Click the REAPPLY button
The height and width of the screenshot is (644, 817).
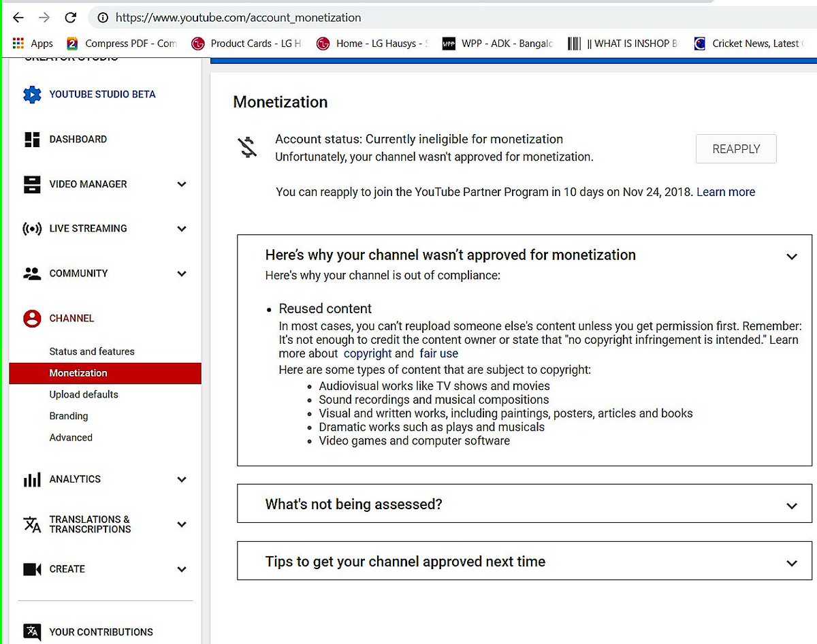(736, 148)
